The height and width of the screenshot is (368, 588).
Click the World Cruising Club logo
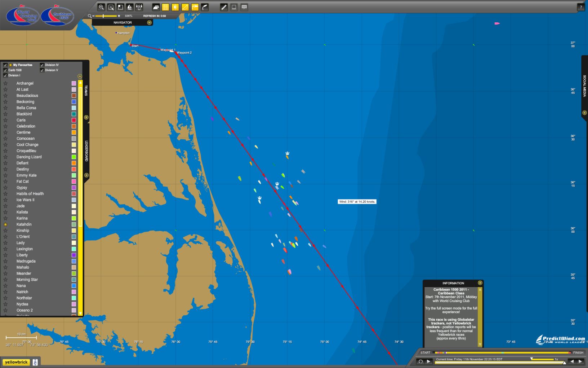pyautogui.click(x=23, y=16)
